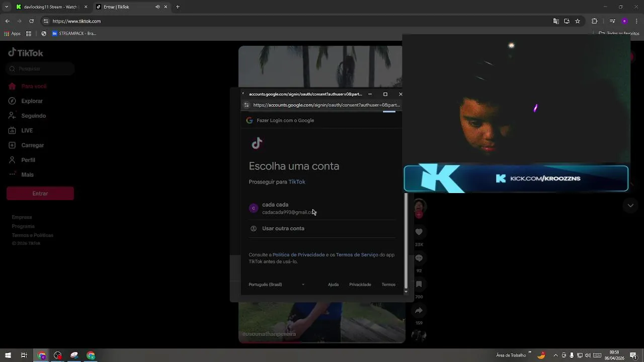
Task: Show hidden system tray icons
Action: pos(555,355)
